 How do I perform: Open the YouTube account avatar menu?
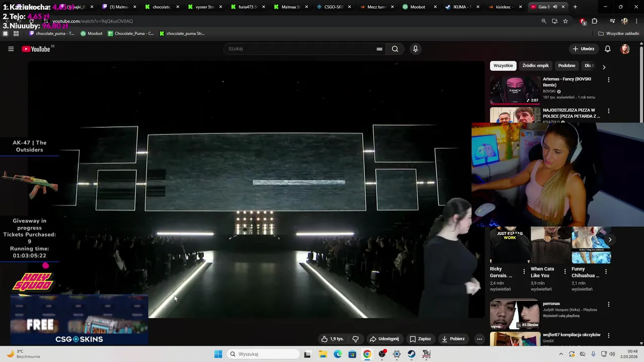pos(625,49)
